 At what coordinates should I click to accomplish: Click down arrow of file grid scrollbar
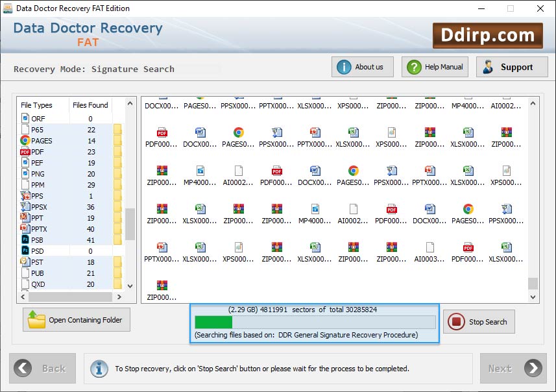tap(533, 297)
